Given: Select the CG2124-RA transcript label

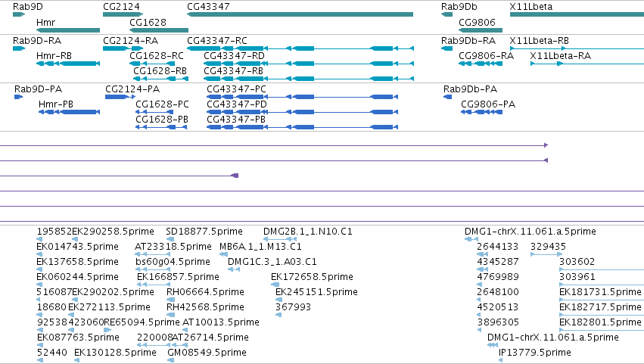Looking at the screenshot, I should (131, 41).
